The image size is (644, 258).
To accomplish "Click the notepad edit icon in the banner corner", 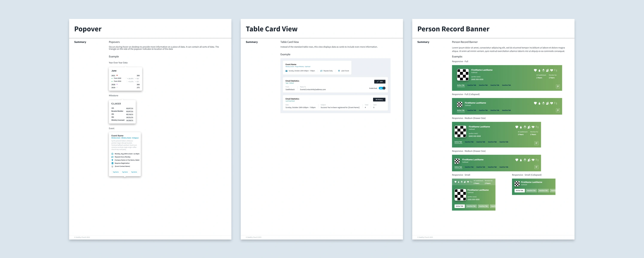I will pyautogui.click(x=558, y=87).
